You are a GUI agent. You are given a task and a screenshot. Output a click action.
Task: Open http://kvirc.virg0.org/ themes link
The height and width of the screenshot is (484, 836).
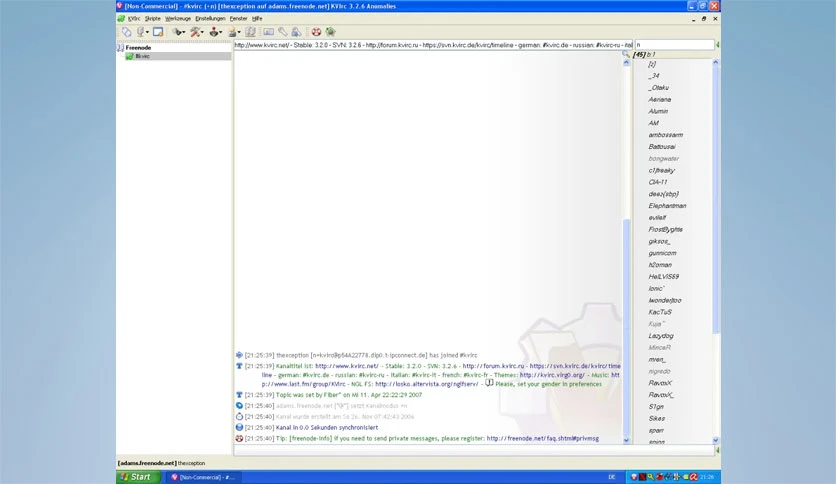pos(552,375)
